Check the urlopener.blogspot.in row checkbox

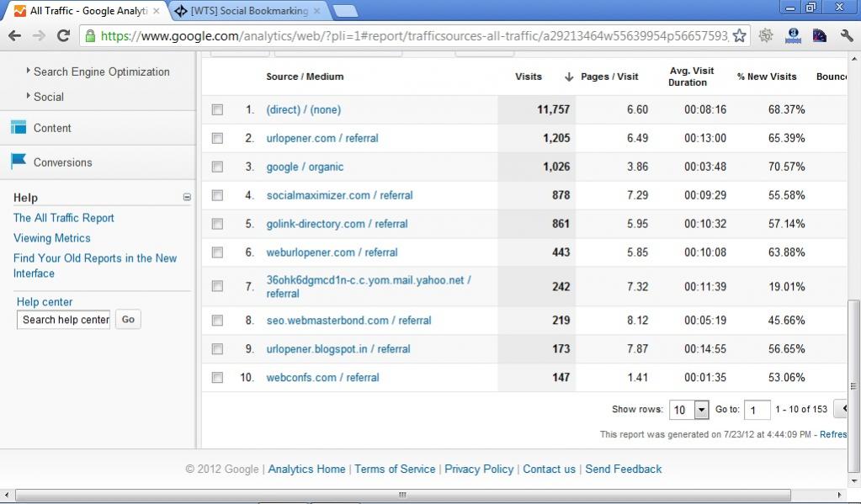(x=217, y=349)
